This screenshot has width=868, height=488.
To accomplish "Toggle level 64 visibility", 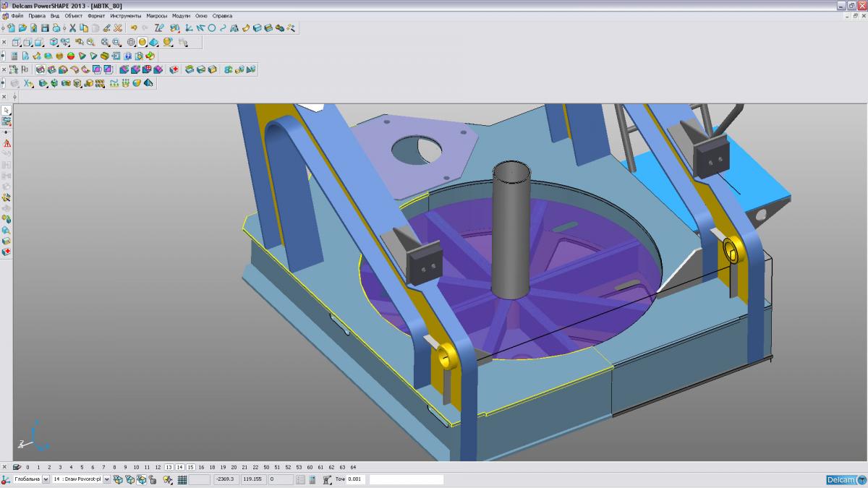I will 353,467.
